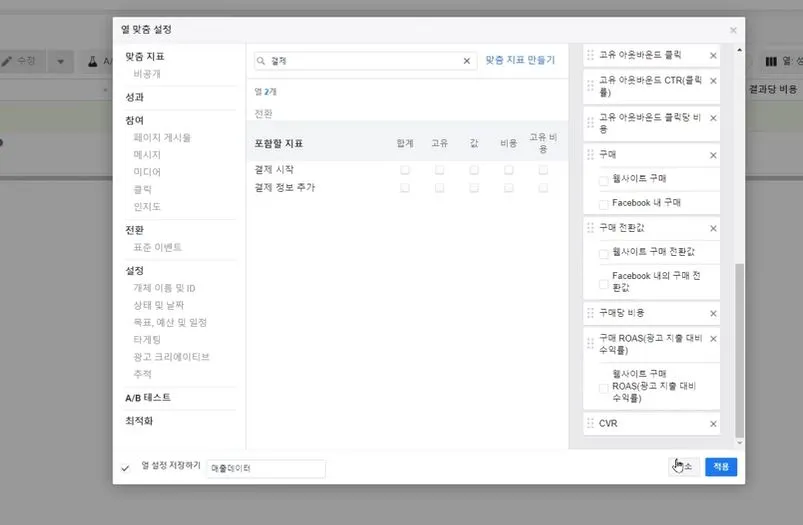Viewport: 803px width, 525px height.
Task: Click the selected columns scrollbar thumb
Action: (x=739, y=351)
